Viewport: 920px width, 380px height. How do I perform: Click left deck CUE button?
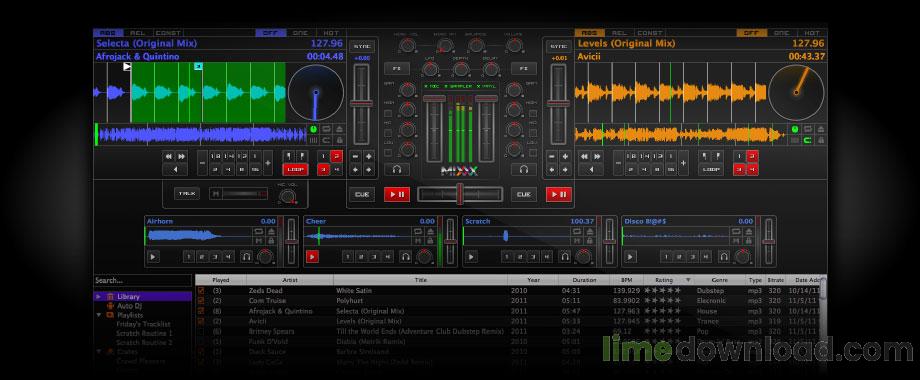point(361,194)
